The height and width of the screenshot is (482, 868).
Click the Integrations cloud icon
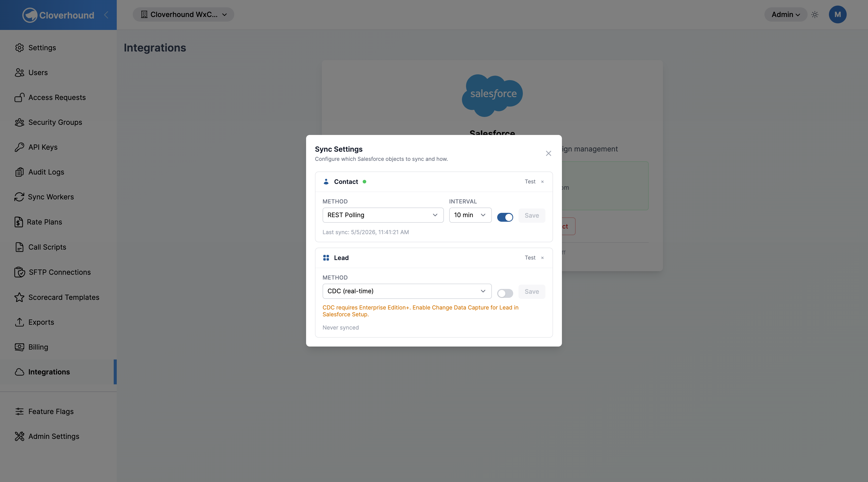click(20, 372)
